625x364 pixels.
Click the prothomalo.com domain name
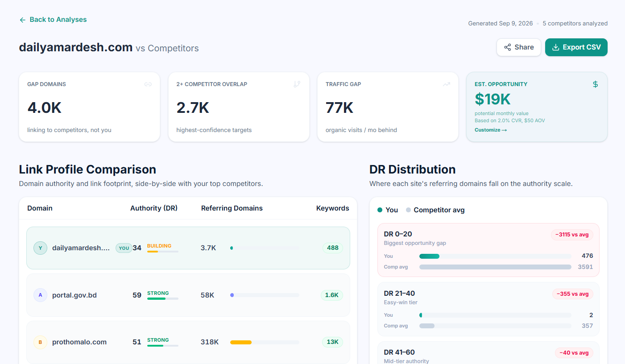pos(79,342)
